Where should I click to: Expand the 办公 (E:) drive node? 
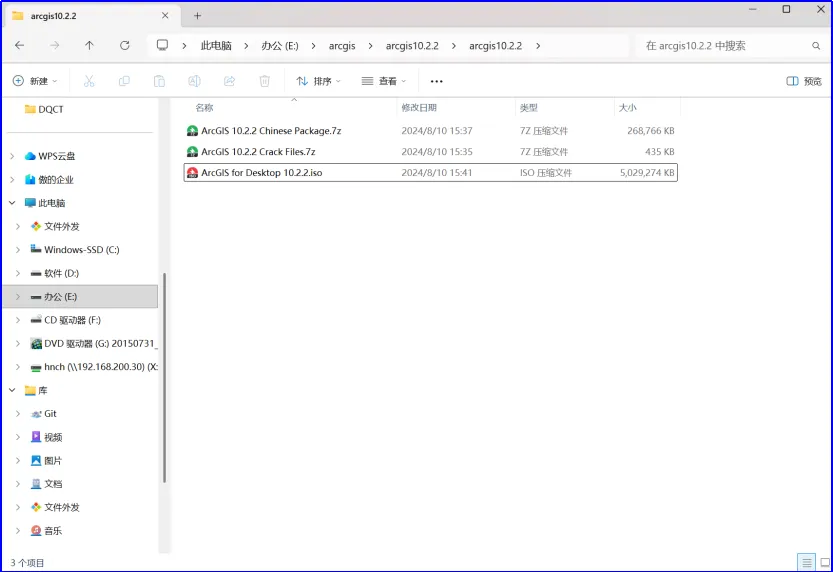click(18, 297)
